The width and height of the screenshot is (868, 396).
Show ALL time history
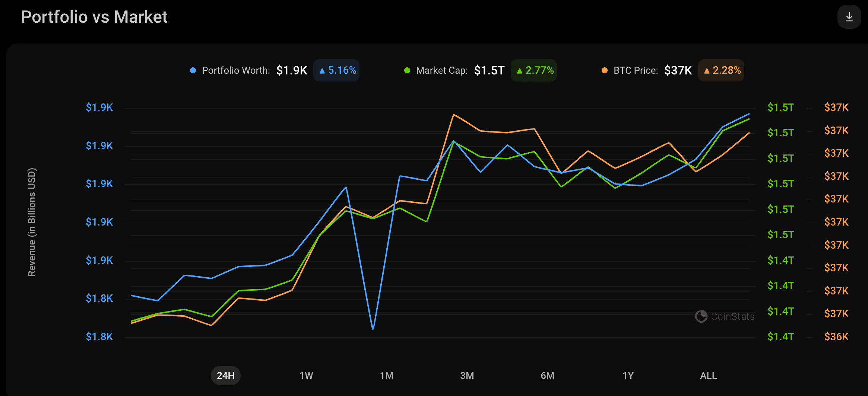[x=709, y=376]
